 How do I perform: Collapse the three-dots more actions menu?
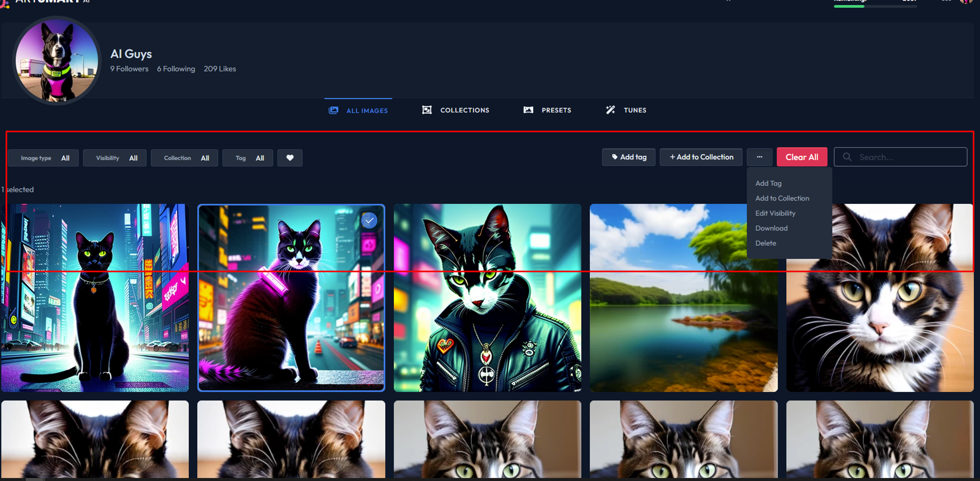coord(759,157)
